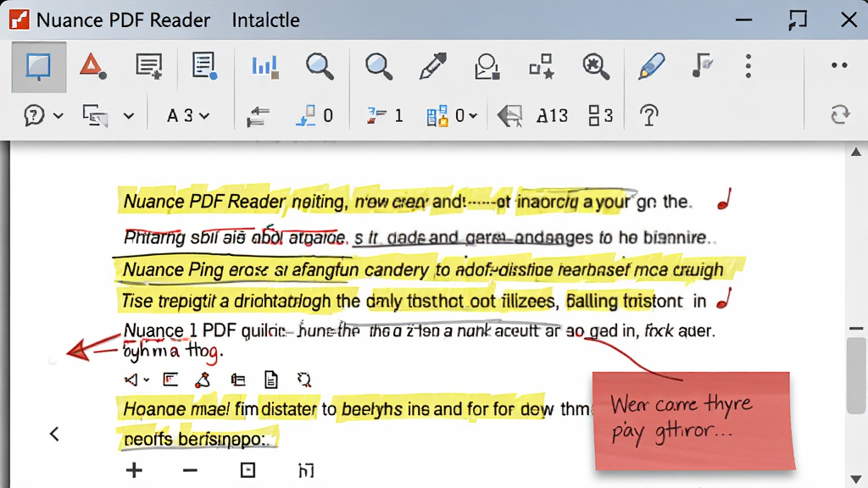This screenshot has height=488, width=868.
Task: Click the first magnifying glass search icon
Action: pyautogui.click(x=320, y=66)
